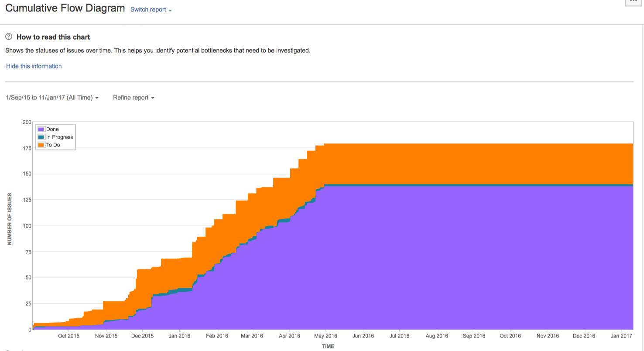Click the How to read this chart heading
Viewport: 644px width, 351px height.
(x=53, y=37)
